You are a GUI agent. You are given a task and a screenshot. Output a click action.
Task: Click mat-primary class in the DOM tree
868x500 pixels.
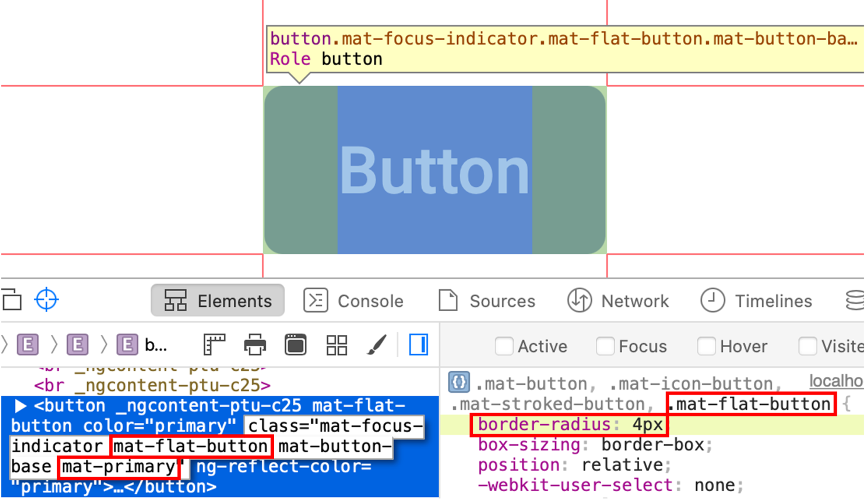[x=119, y=467]
